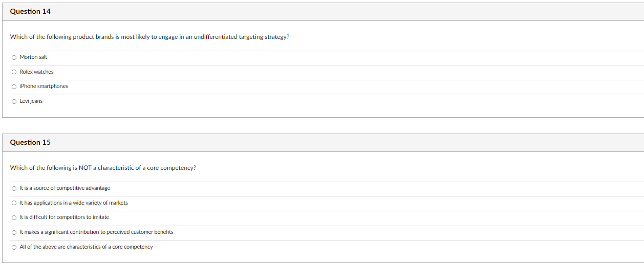Click the core competency question text
Image resolution: width=644 pixels, height=264 pixels.
click(103, 168)
